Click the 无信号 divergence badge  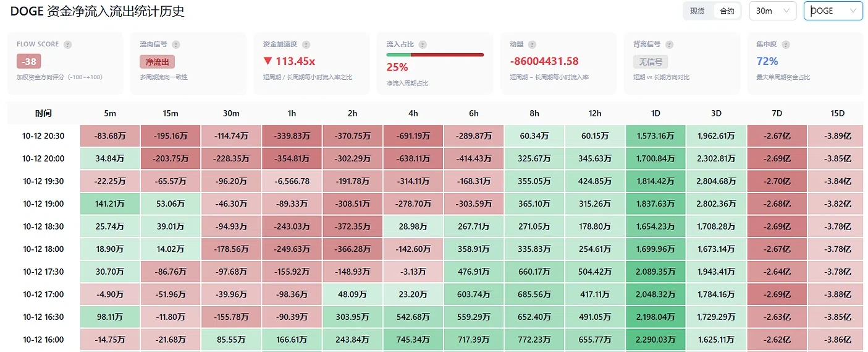coord(651,62)
